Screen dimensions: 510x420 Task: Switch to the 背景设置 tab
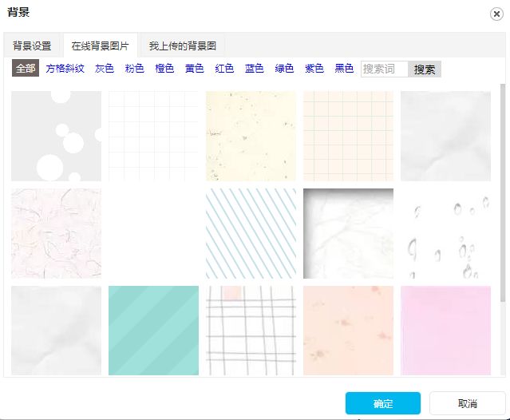coord(32,46)
